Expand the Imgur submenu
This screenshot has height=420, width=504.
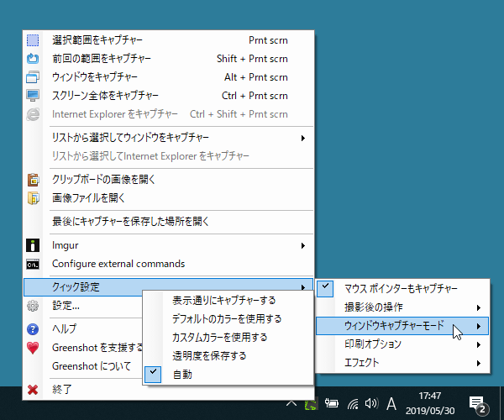coord(169,246)
